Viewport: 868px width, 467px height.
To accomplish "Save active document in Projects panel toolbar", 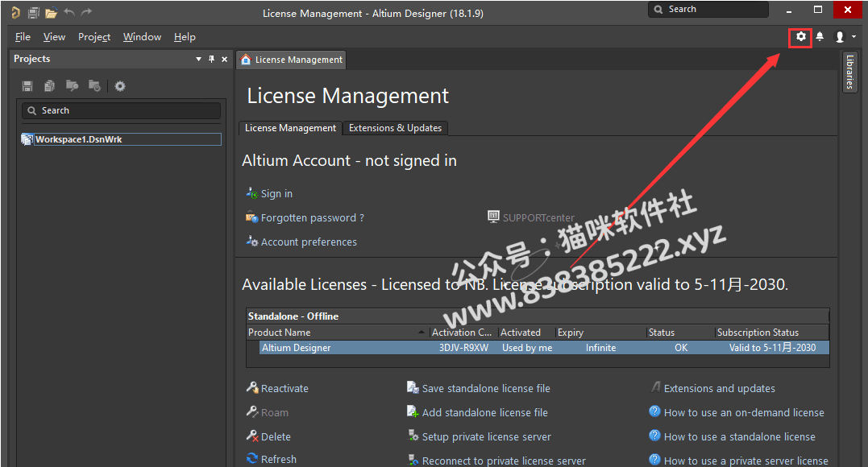I will pyautogui.click(x=27, y=86).
